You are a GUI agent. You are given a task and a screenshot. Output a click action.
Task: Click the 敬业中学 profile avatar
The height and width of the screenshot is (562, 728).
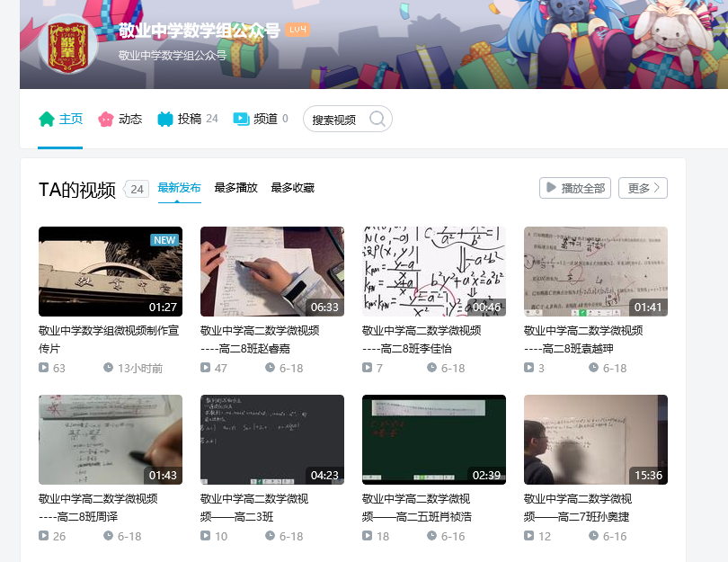(x=68, y=44)
